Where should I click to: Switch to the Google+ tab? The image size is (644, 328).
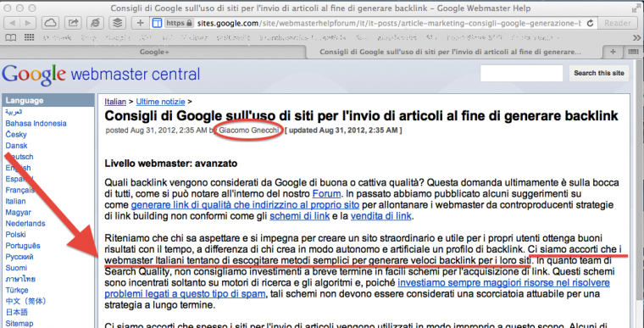tap(154, 52)
